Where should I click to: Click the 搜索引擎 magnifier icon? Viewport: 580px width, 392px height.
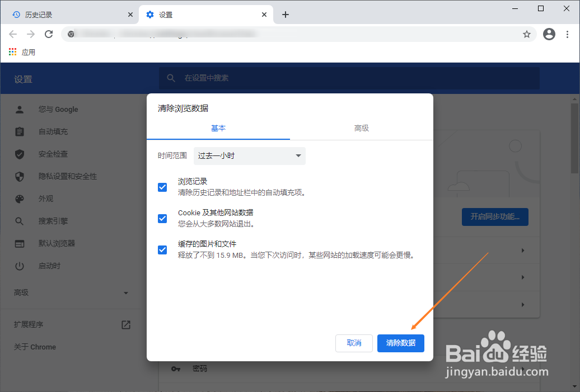20,221
